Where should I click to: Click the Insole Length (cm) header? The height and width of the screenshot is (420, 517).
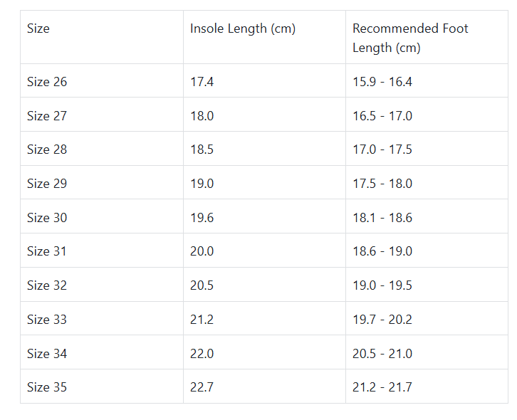tap(242, 29)
